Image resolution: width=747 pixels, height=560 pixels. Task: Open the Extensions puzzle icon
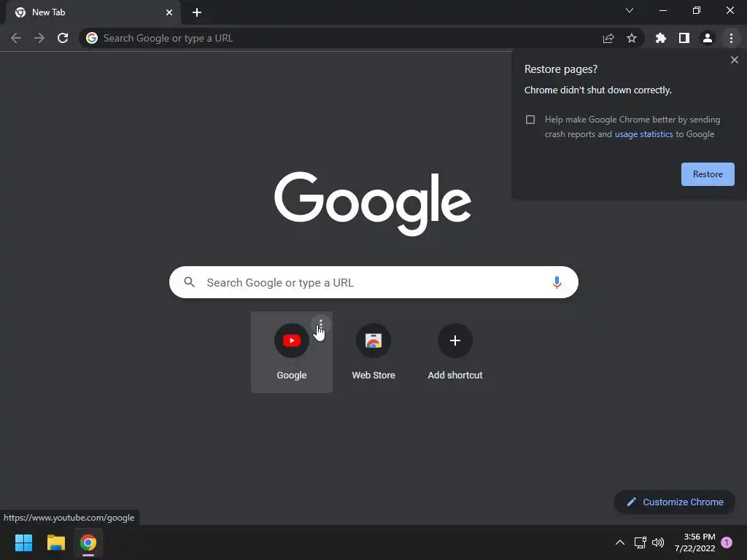tap(661, 38)
